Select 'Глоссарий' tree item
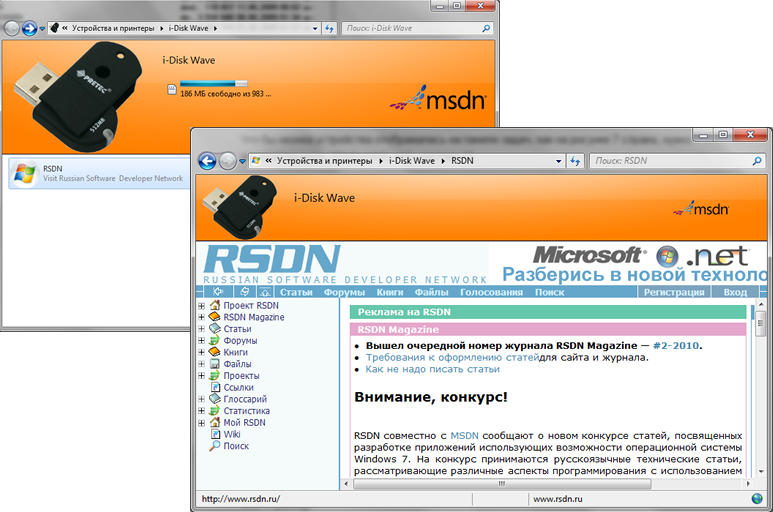 tap(245, 399)
